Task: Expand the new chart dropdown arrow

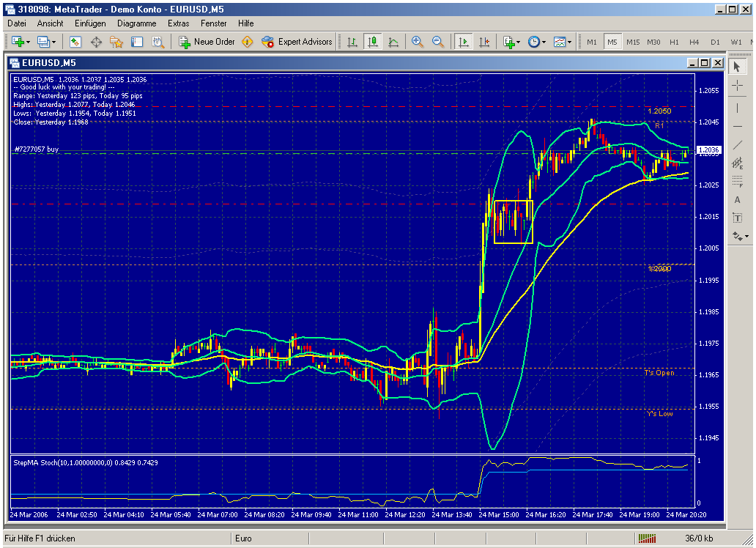Action: 28,42
